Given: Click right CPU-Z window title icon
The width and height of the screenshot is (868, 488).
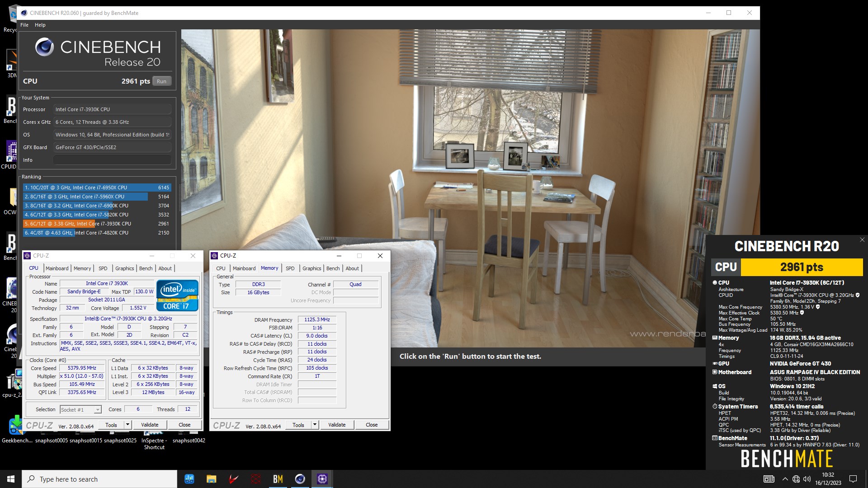Looking at the screenshot, I should 214,256.
